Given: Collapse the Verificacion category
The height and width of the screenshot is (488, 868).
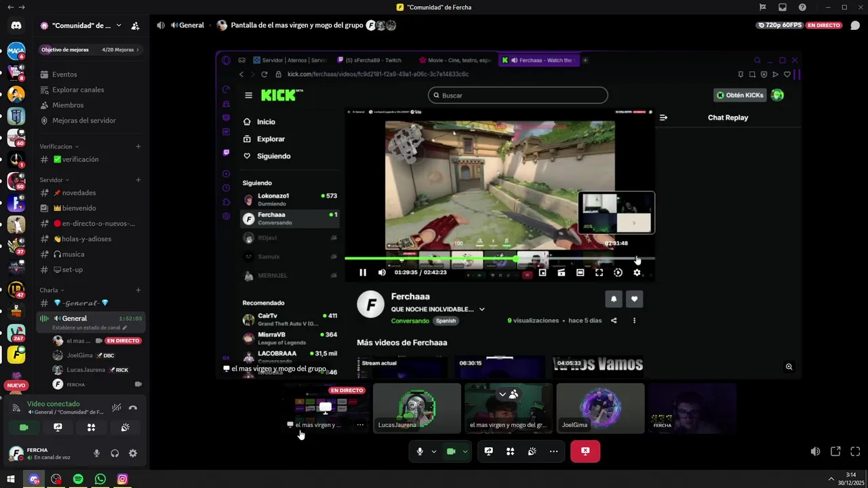Looking at the screenshot, I should [59, 146].
